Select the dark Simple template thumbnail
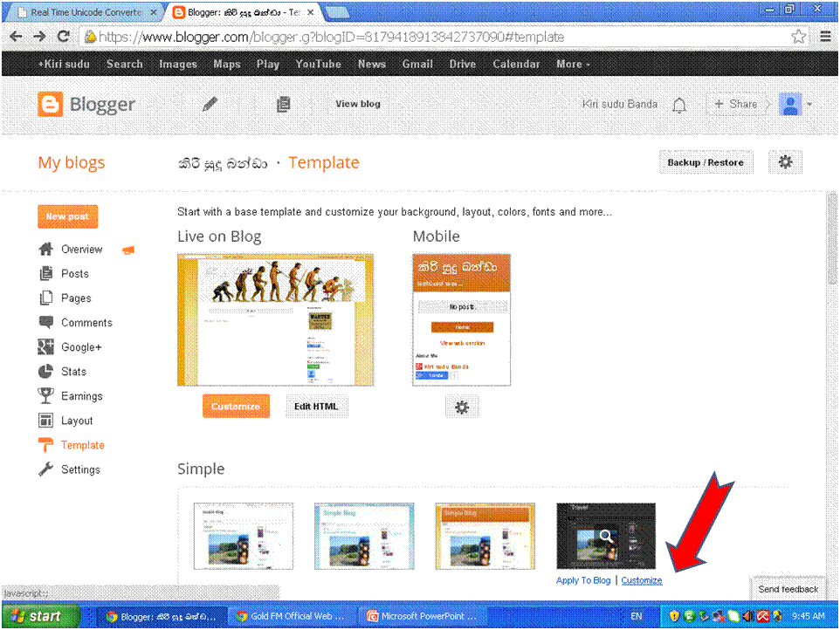 click(606, 536)
